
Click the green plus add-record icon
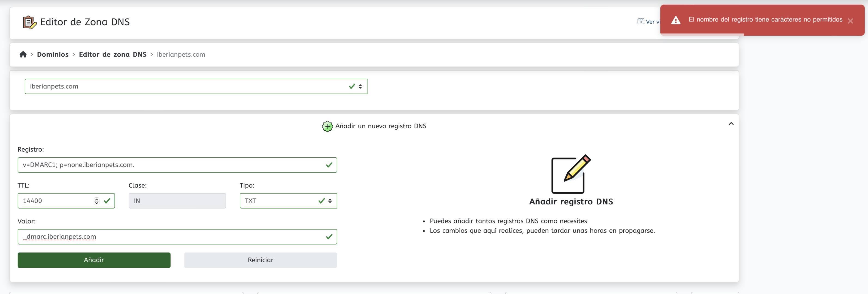(327, 126)
